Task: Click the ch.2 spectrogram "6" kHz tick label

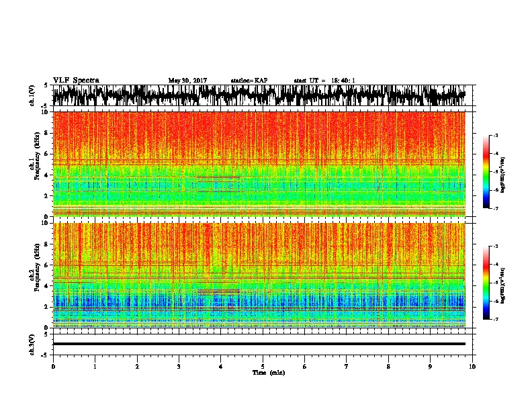Action: (x=47, y=265)
